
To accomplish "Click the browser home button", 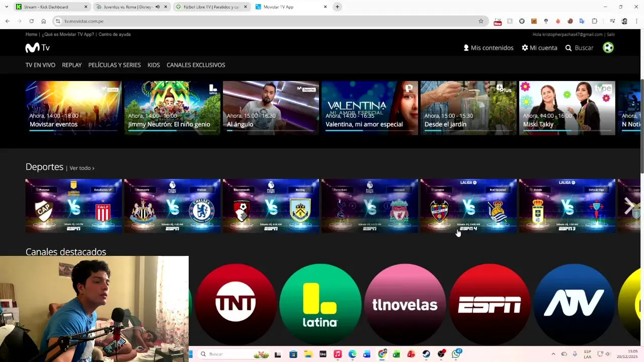I will pos(44,21).
